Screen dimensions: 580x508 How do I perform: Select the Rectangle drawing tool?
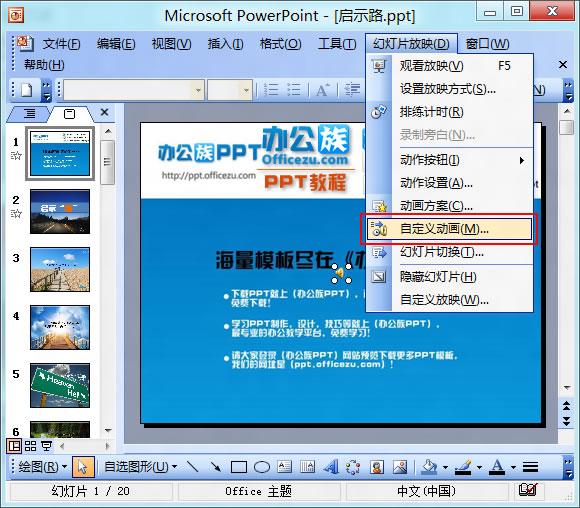tap(239, 467)
